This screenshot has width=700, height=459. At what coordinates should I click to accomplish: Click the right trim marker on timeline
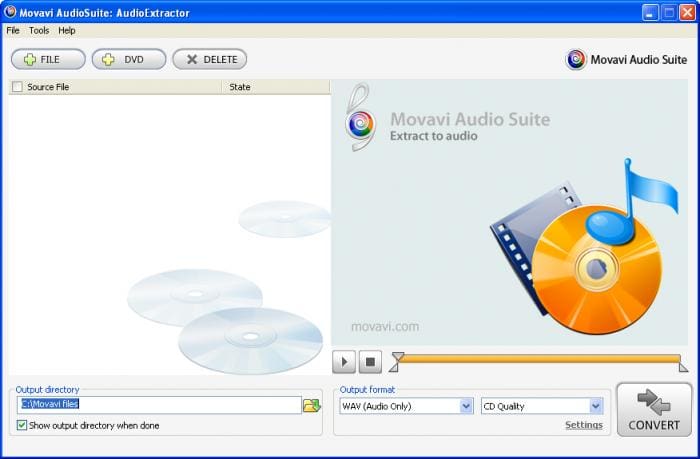(x=683, y=367)
